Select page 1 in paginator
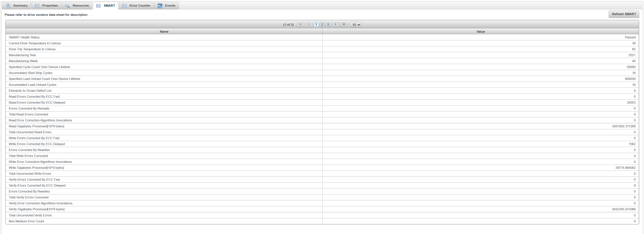The width and height of the screenshot is (644, 234). tap(316, 24)
